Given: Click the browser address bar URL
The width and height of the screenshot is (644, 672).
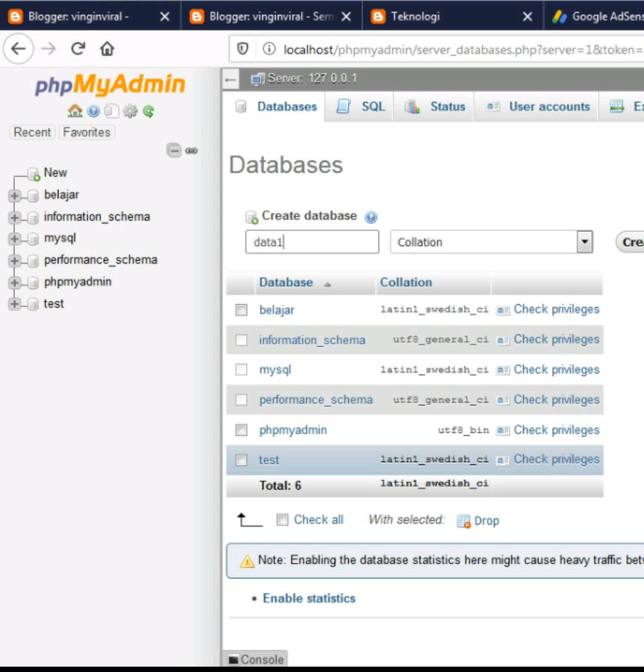Looking at the screenshot, I should click(x=463, y=49).
